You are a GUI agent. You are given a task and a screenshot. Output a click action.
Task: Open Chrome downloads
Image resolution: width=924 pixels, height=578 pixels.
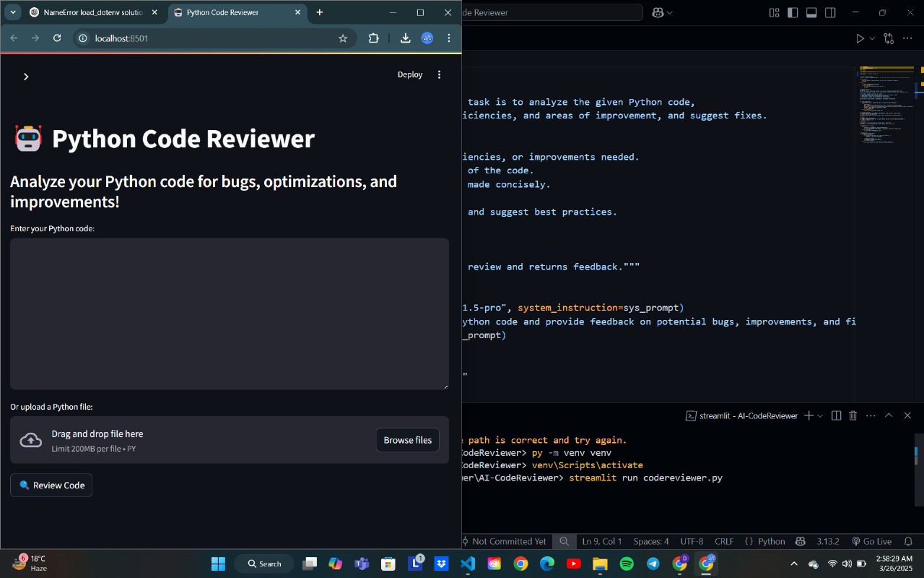405,38
